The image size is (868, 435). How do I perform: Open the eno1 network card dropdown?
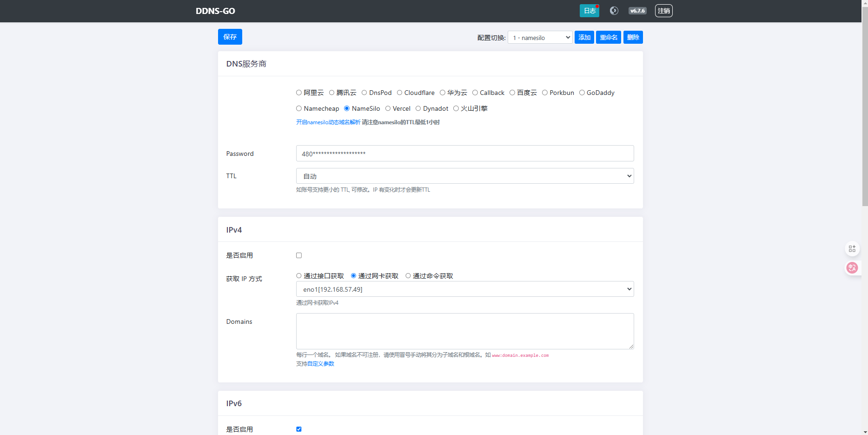[x=464, y=289]
